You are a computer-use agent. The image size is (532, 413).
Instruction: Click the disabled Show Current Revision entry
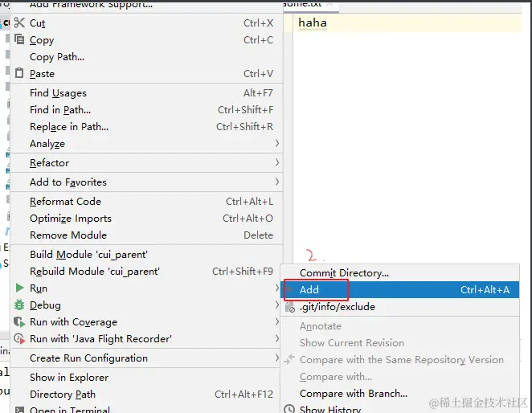[400, 343]
